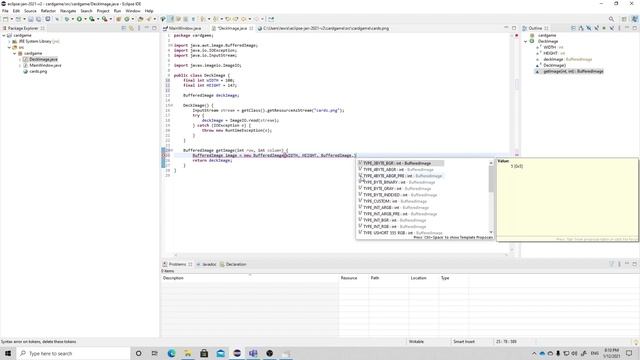640x360 pixels.
Task: Click the Coverage launch toolbar icon
Action: click(x=92, y=19)
